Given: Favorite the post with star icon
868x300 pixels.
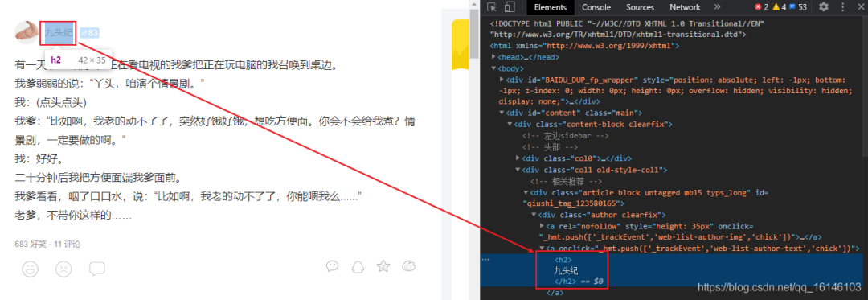Looking at the screenshot, I should 383,266.
